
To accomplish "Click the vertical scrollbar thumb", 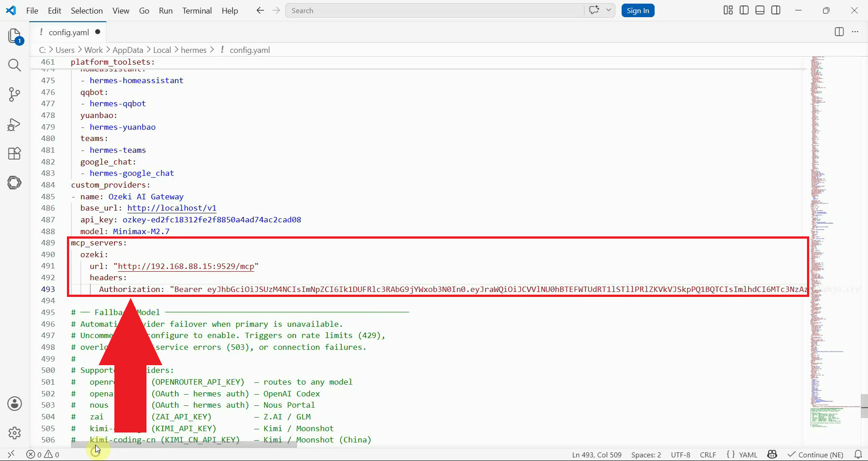I will [864, 406].
